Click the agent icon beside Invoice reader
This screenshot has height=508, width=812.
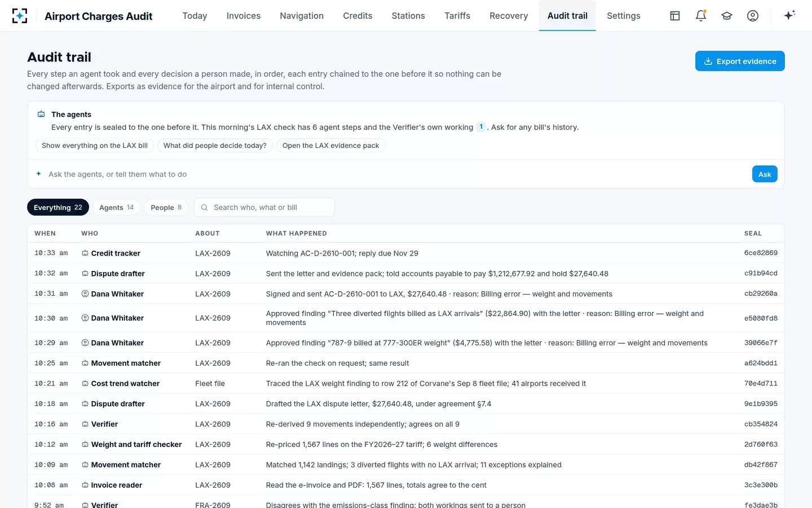[x=85, y=485]
